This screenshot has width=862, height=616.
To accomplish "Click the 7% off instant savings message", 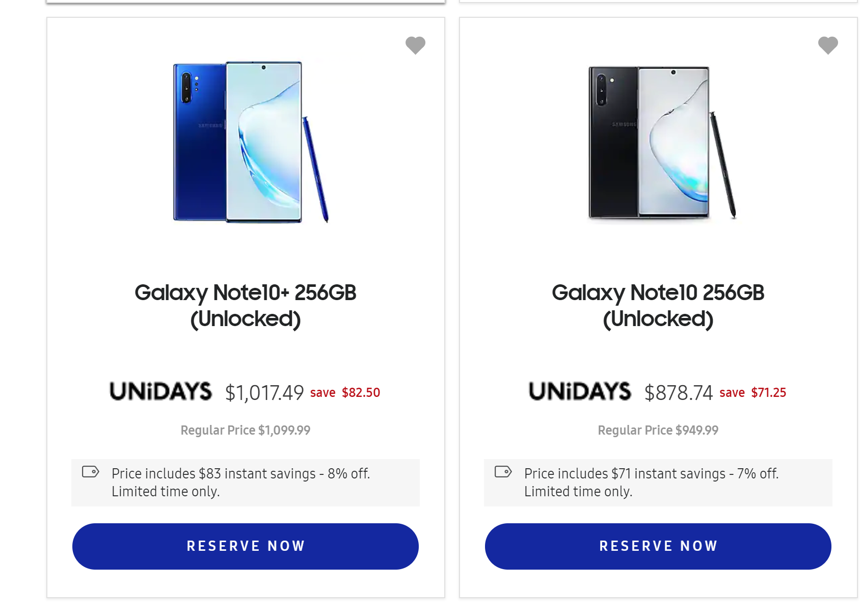I will point(651,482).
